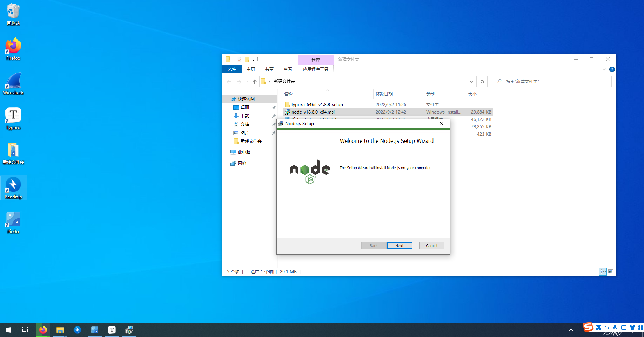This screenshot has height=337, width=644.
Task: Switch to File Explorer in the taskbar
Action: [x=60, y=330]
